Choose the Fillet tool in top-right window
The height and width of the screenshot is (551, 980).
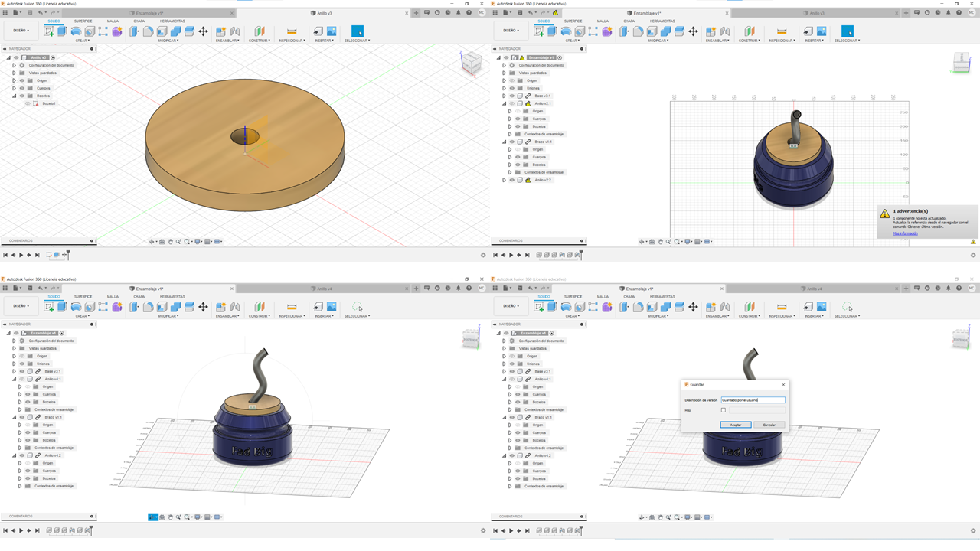(x=638, y=31)
